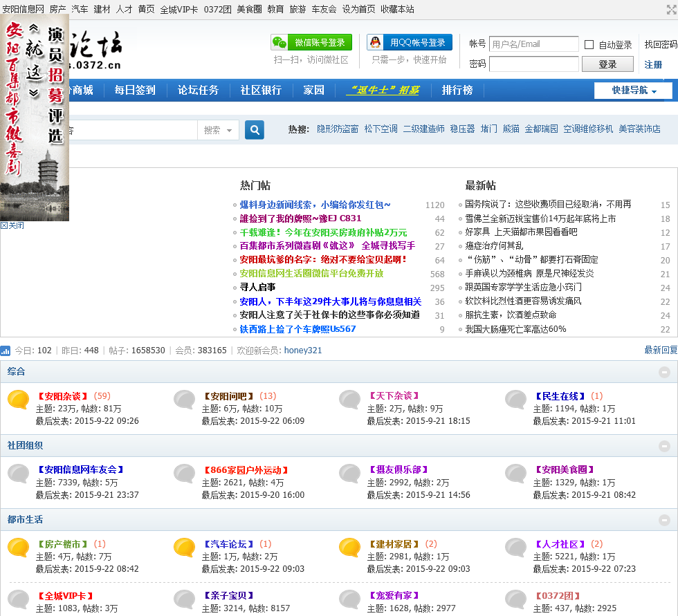Viewport: 678px width, 616px height.
Task: Open 社区银行 in the navigation bar
Action: pyautogui.click(x=262, y=90)
